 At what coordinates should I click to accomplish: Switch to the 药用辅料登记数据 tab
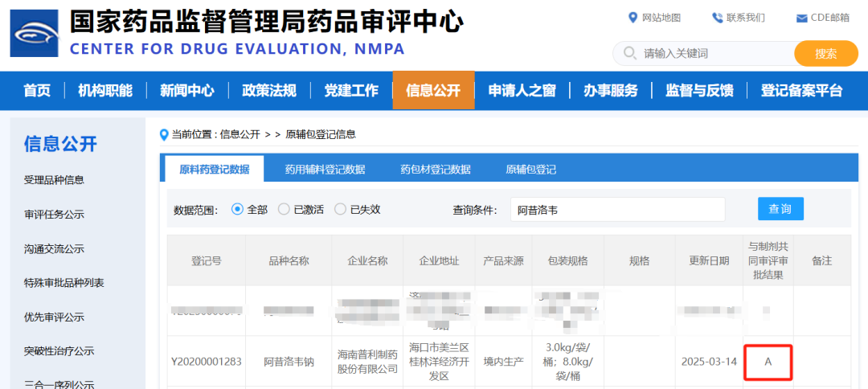point(325,170)
